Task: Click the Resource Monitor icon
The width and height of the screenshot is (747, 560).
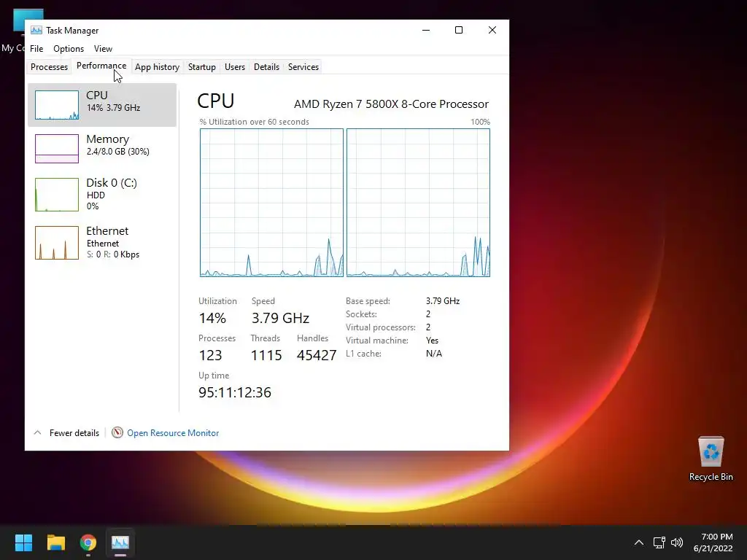Action: coord(117,432)
